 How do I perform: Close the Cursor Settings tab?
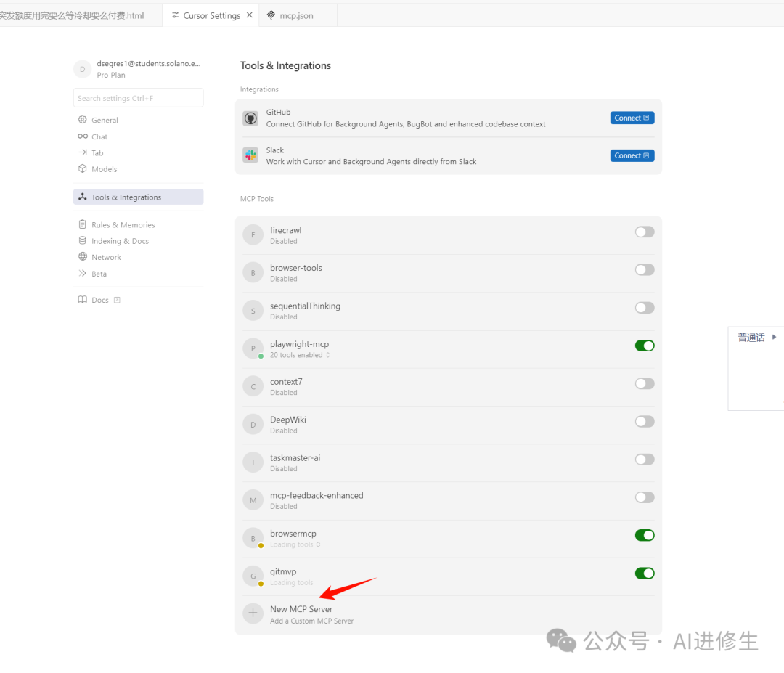point(250,15)
